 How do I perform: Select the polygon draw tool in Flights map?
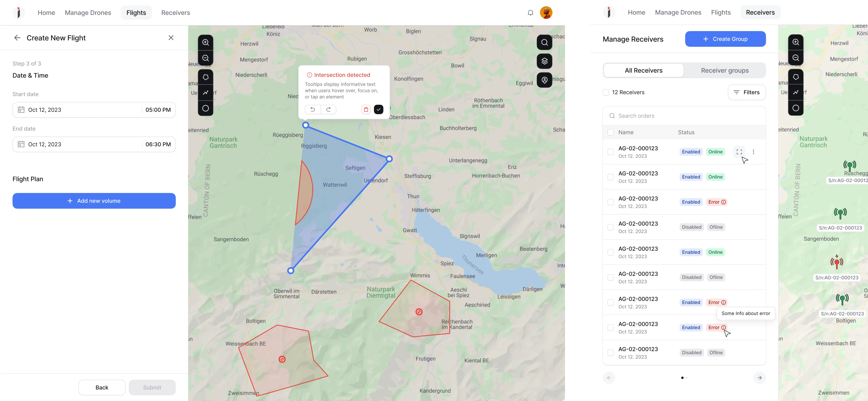tap(206, 77)
